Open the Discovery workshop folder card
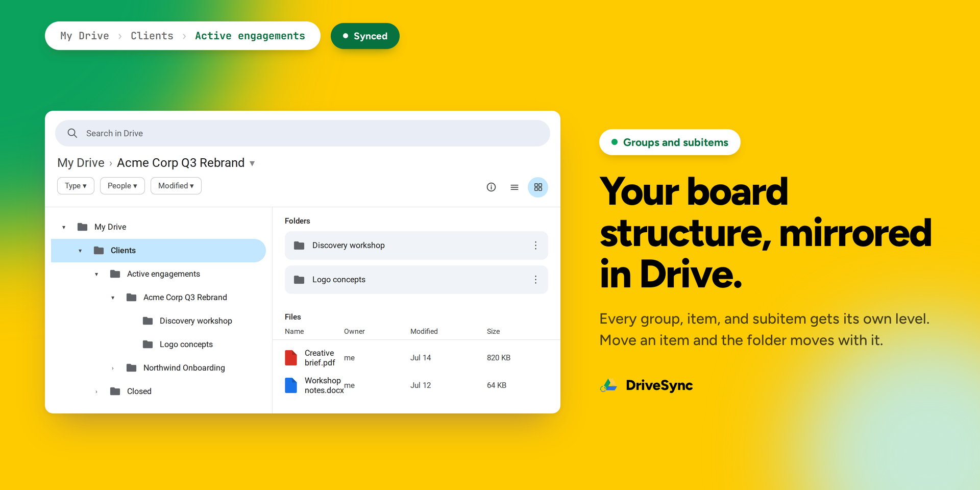This screenshot has height=490, width=980. coord(416,246)
